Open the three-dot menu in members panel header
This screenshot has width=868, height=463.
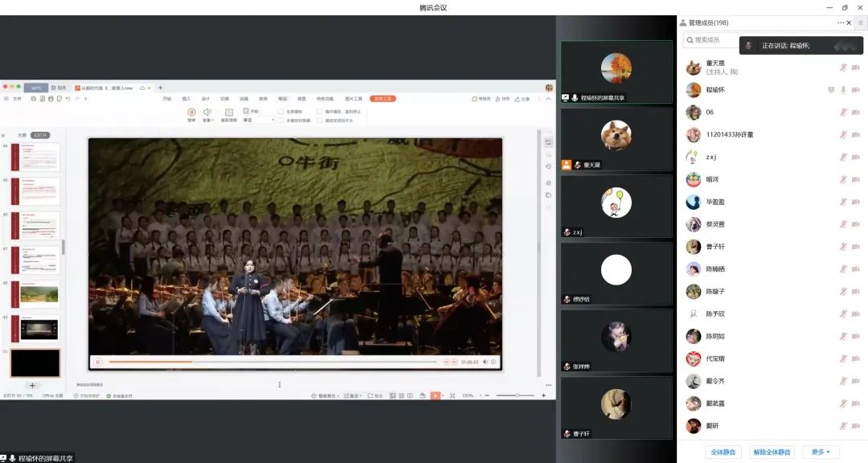click(841, 23)
